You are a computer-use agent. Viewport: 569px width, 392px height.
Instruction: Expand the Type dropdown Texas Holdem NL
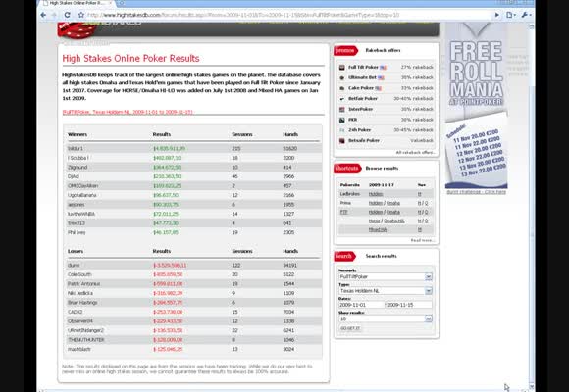[x=385, y=291]
